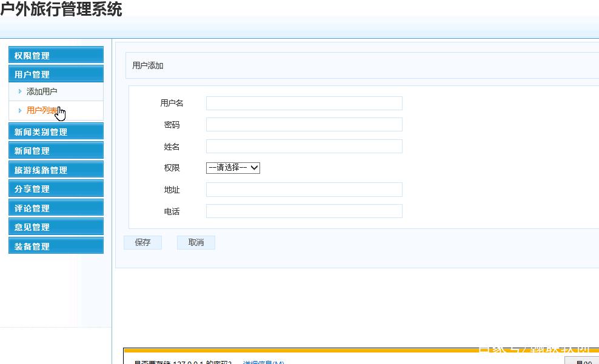
Task: Expand the 装备管理 menu section
Action: click(x=56, y=246)
